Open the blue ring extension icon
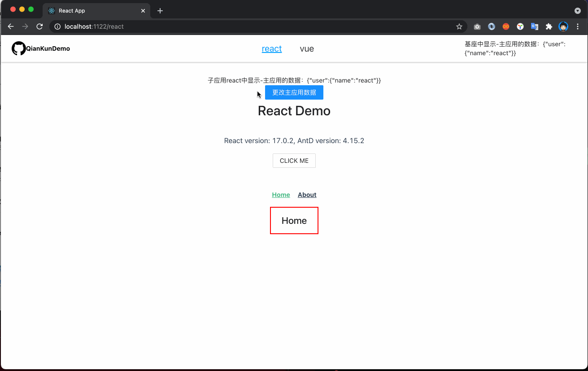Image resolution: width=588 pixels, height=371 pixels. tap(492, 26)
